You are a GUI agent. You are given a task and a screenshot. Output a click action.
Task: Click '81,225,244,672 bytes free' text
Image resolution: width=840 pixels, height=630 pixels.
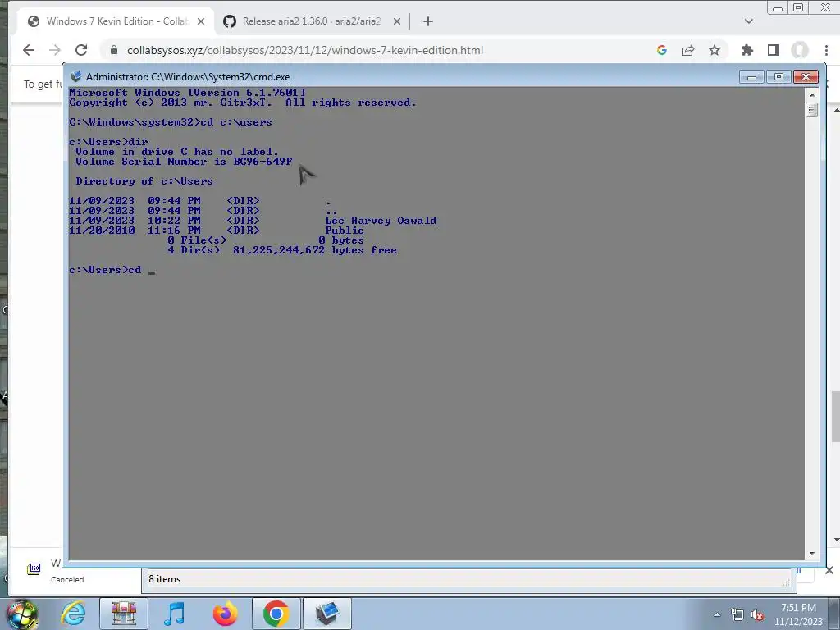click(315, 250)
